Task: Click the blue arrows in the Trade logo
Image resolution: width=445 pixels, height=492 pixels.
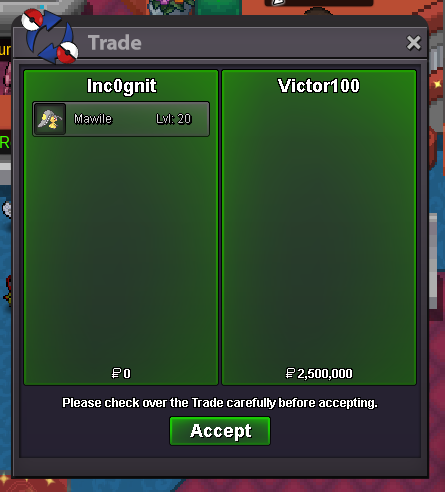Action: click(x=50, y=36)
